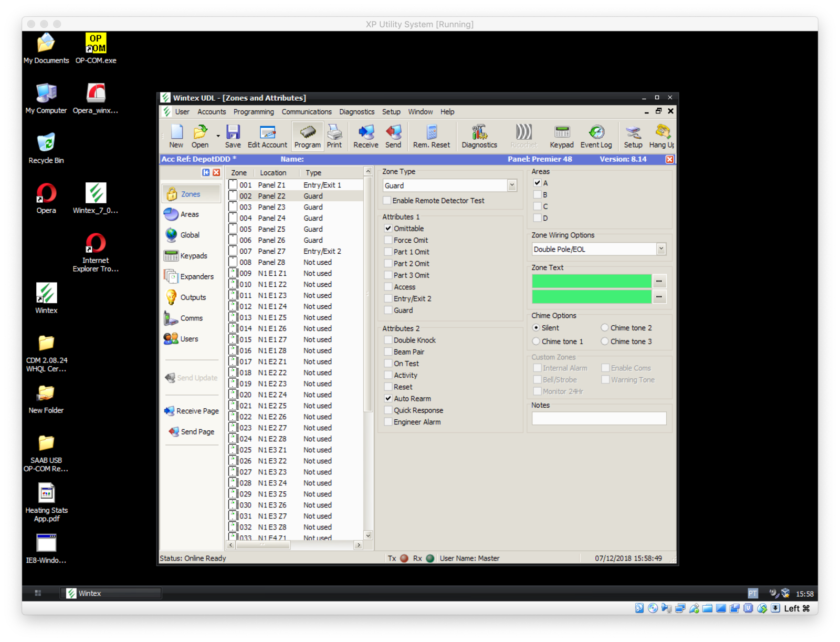
Task: Click the Setup toolbar icon
Action: [x=633, y=136]
